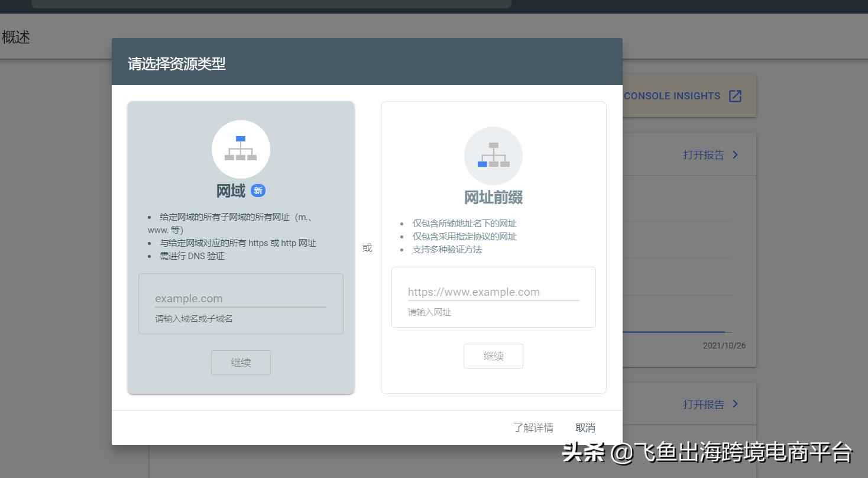Click the 新 badge beside 网域
This screenshot has height=478, width=868.
click(258, 190)
